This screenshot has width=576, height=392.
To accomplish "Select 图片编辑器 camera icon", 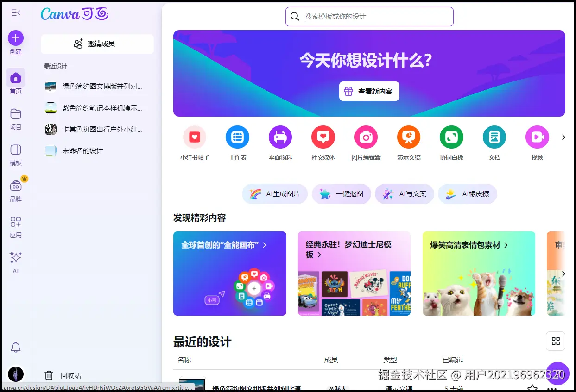I will pyautogui.click(x=366, y=137).
